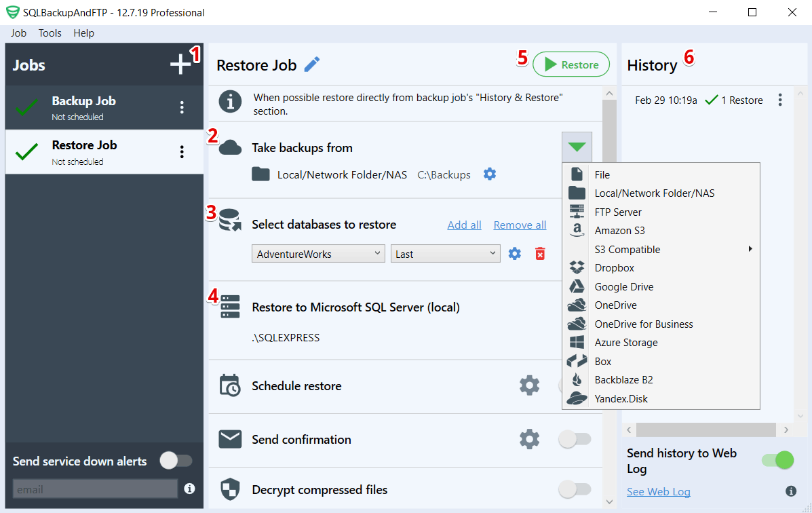Image resolution: width=812 pixels, height=513 pixels.
Task: Enable Send service down alerts
Action: pos(176,461)
